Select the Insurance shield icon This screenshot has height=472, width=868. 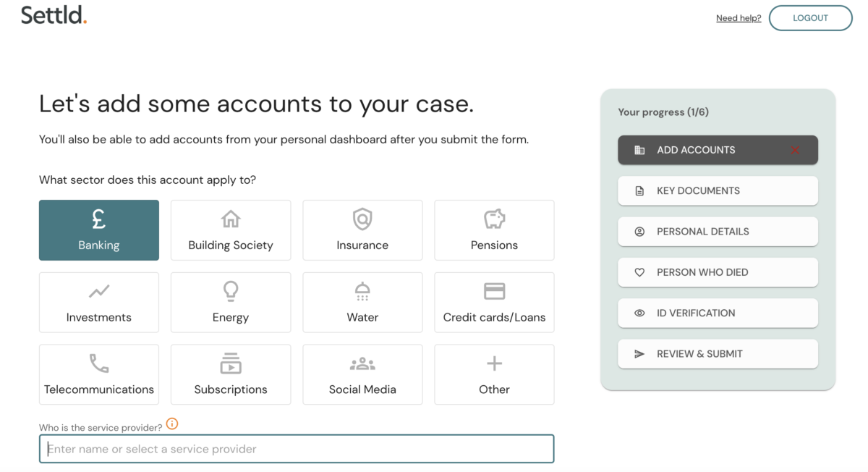pos(362,219)
